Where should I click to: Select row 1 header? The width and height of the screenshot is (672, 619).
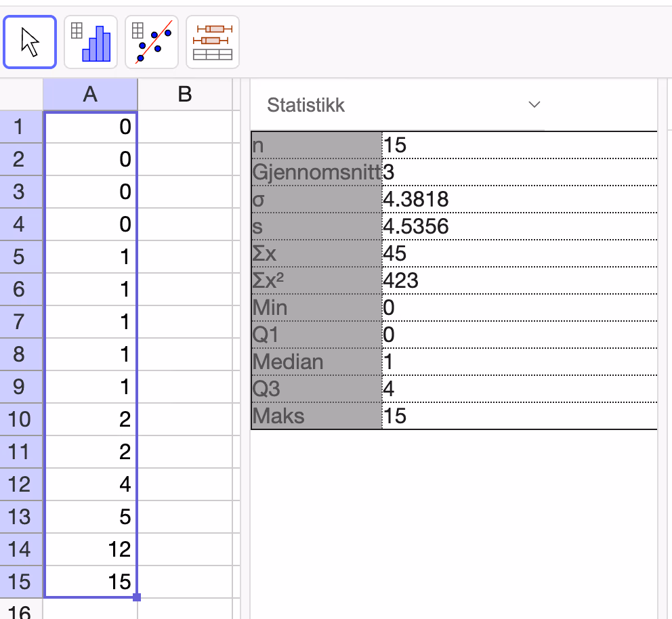[x=21, y=127]
